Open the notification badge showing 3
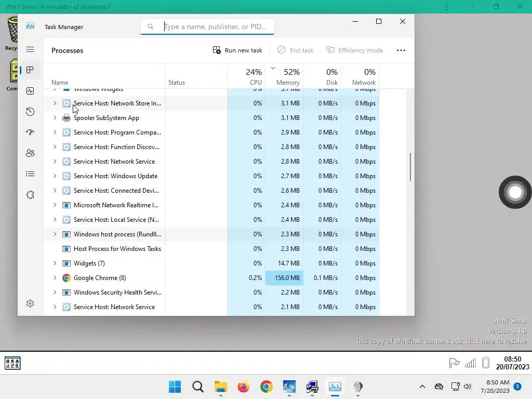 coord(517,386)
